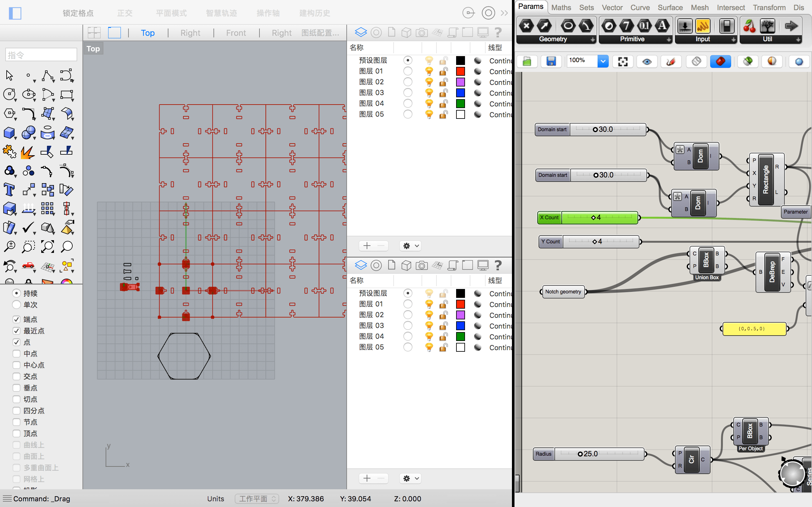The height and width of the screenshot is (507, 812).
Task: Open the 工作平面 dropdown in status bar
Action: pyautogui.click(x=257, y=499)
